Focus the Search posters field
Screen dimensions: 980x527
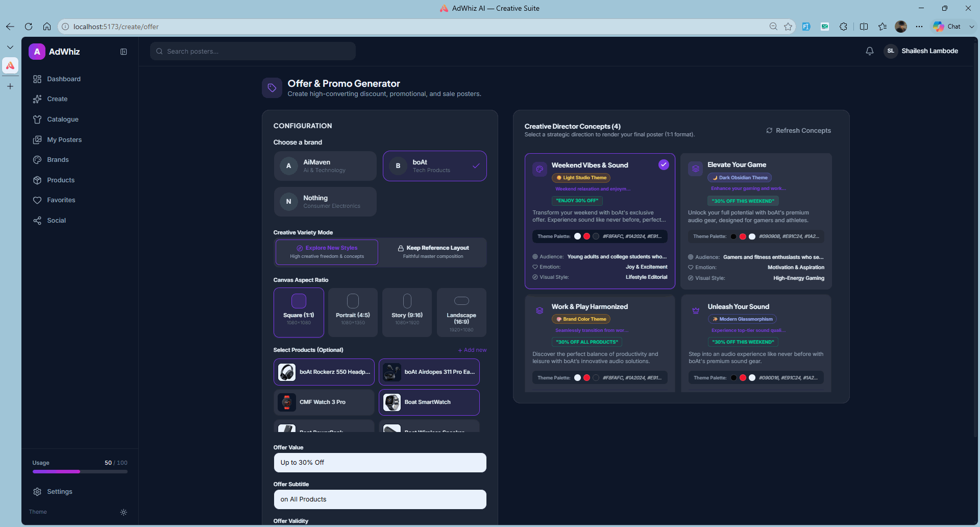coord(253,52)
